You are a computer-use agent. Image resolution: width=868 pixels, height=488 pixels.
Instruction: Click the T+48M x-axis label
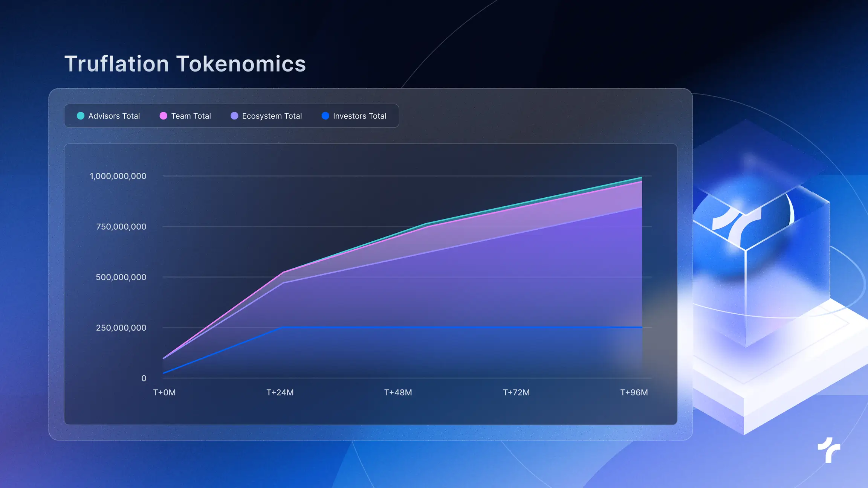coord(398,392)
